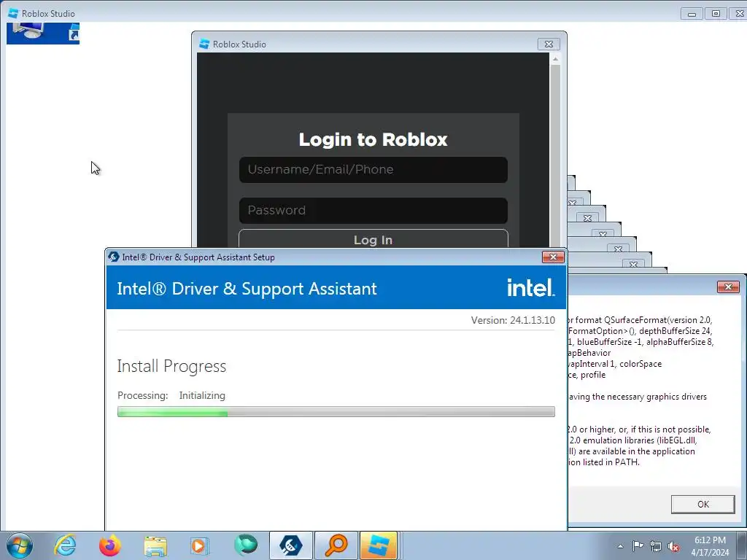Screen dimensions: 747x560
Task: Restore the main Roblox Studio window
Action: (x=716, y=13)
